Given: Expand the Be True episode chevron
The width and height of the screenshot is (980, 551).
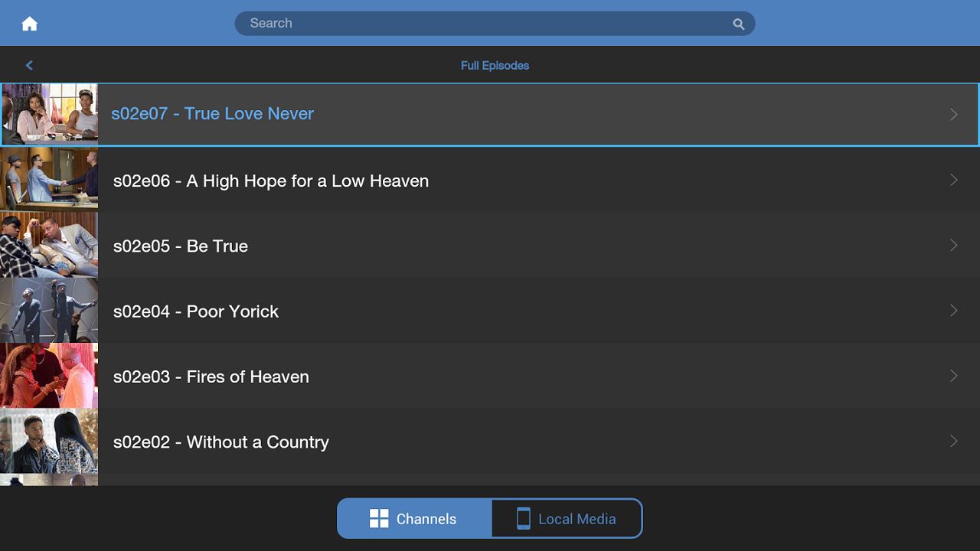Looking at the screenshot, I should pos(954,245).
